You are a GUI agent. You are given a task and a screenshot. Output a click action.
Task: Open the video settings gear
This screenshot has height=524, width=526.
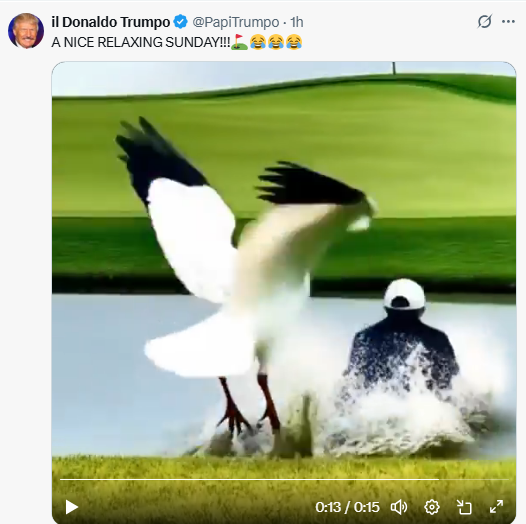point(432,507)
